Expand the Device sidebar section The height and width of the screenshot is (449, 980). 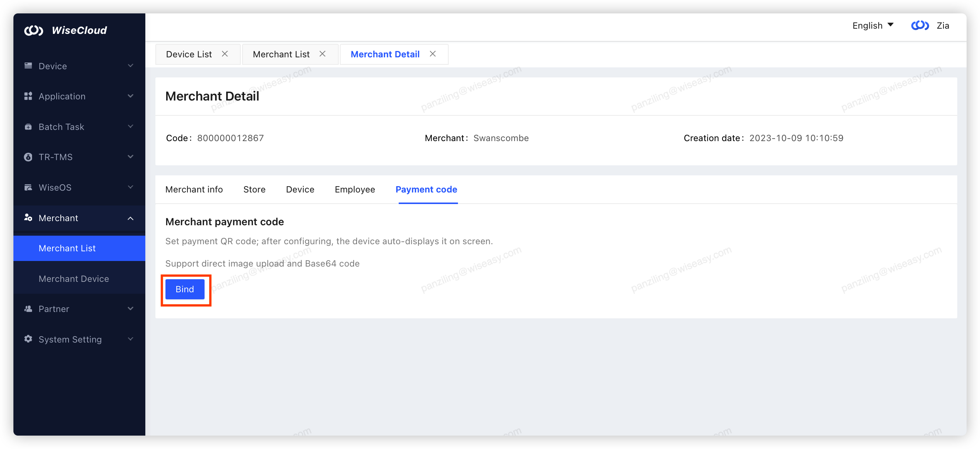[131, 66]
